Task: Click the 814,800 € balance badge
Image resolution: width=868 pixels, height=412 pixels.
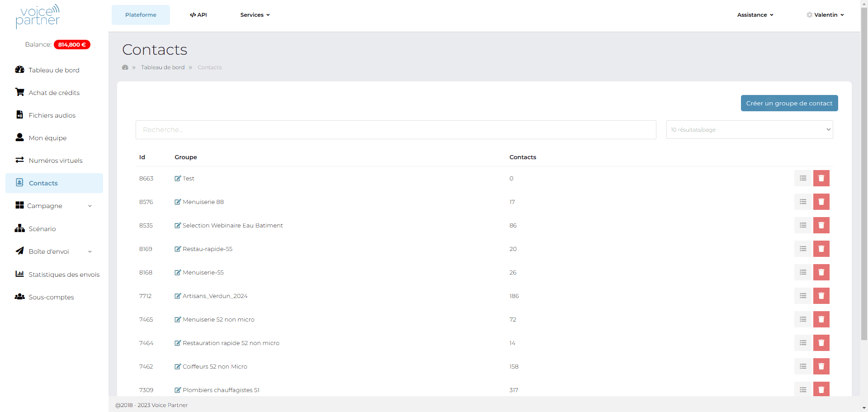Action: click(72, 45)
